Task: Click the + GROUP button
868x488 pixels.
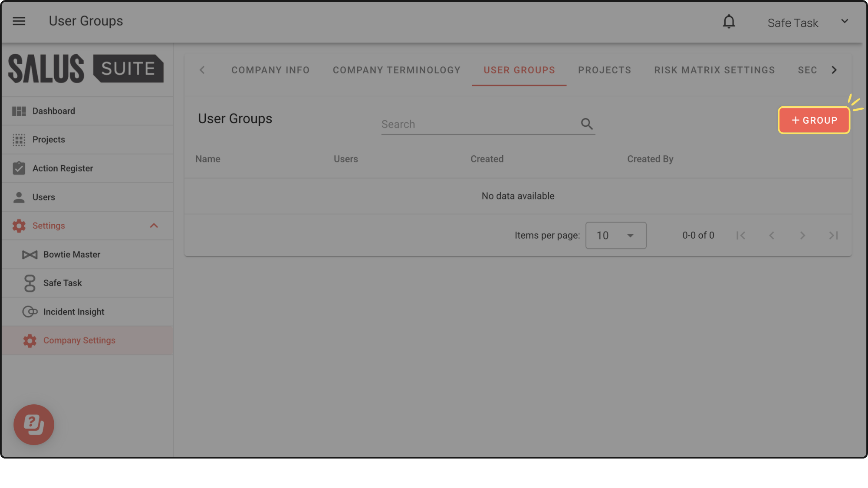Action: (x=814, y=120)
